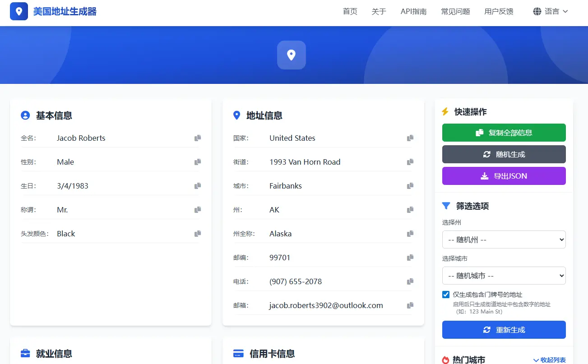Go to the API指南 menu item
588x364 pixels.
413,12
